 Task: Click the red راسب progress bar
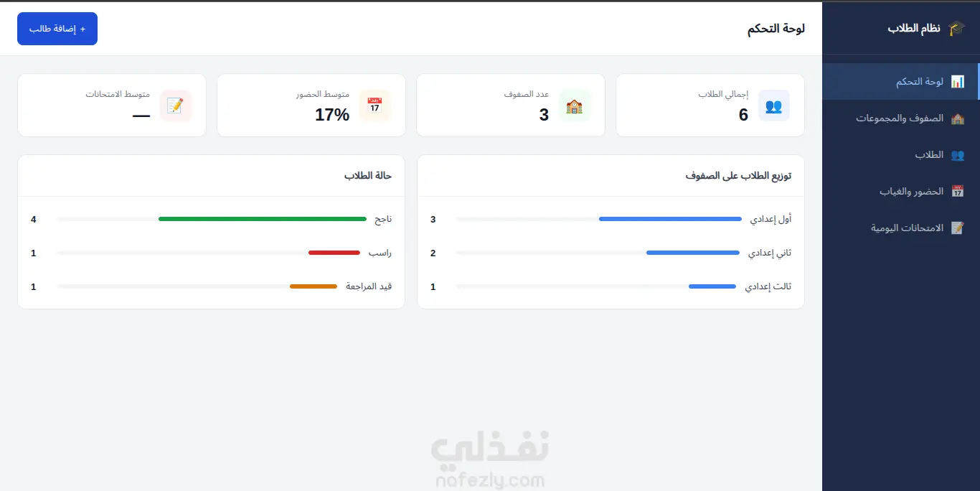click(x=334, y=253)
